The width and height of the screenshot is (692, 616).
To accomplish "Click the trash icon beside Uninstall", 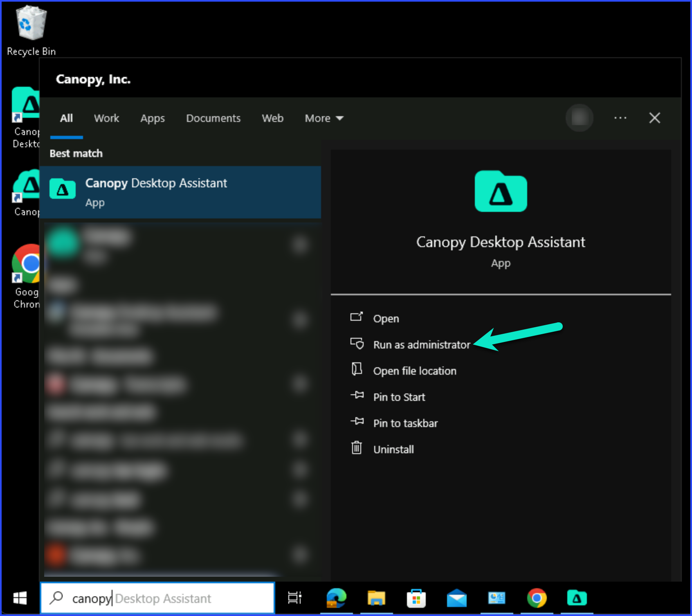I will click(357, 447).
